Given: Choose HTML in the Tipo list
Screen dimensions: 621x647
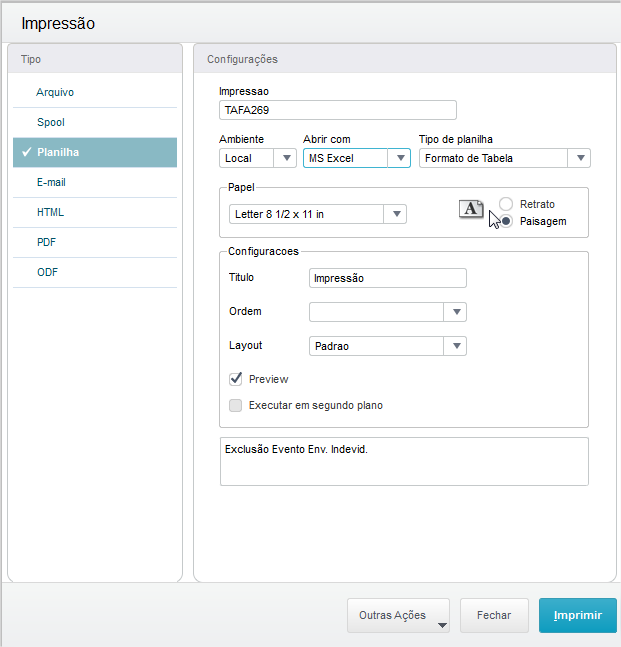Looking at the screenshot, I should [x=51, y=212].
